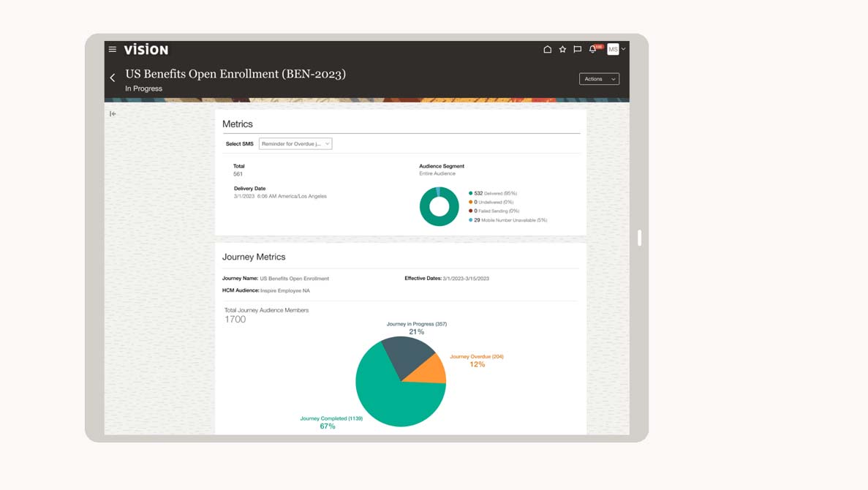Open notifications bell icon
The height and width of the screenshot is (490, 868).
(593, 50)
